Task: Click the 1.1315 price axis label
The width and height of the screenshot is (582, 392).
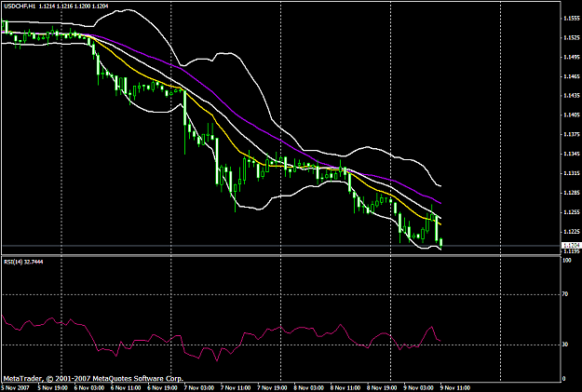Action: [572, 173]
